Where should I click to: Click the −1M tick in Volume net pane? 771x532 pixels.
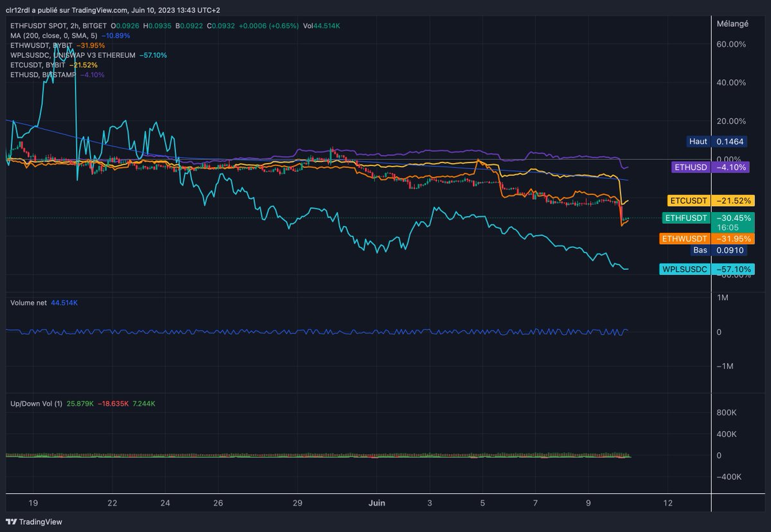725,366
